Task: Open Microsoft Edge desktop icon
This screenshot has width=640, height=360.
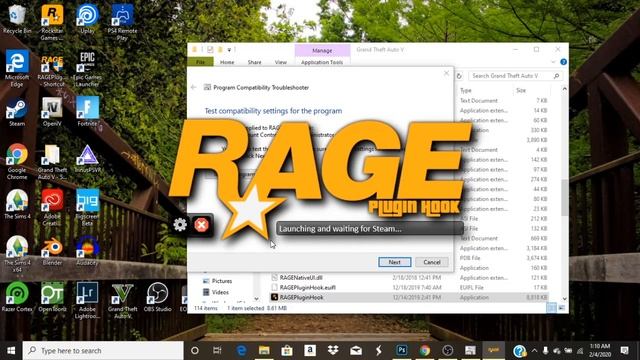Action: tap(17, 69)
